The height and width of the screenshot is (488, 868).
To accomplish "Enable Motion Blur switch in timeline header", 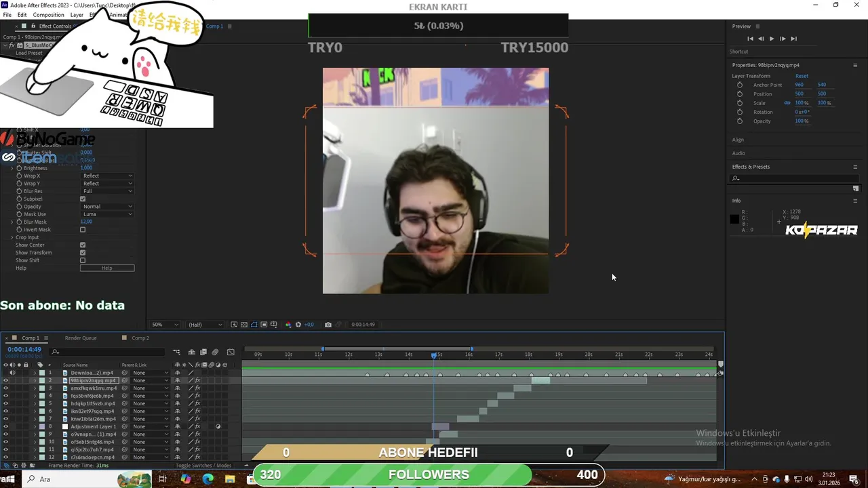I will (215, 352).
